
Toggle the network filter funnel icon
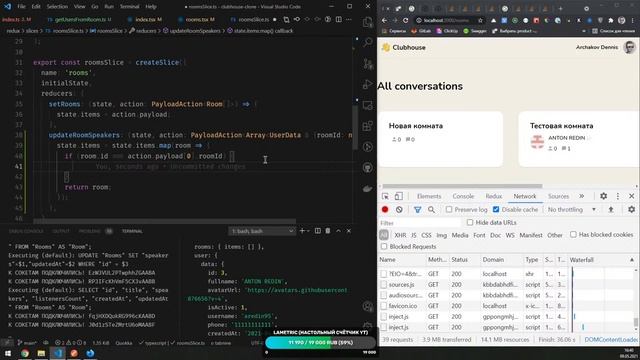417,209
